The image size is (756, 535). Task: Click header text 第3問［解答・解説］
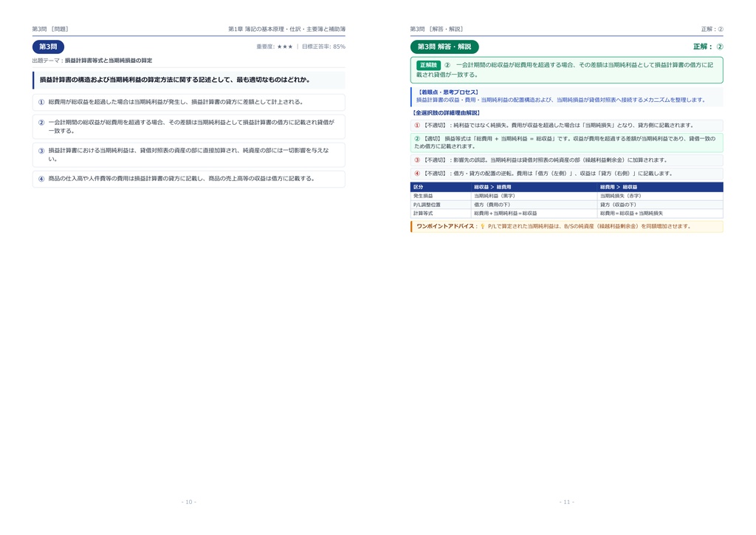pos(437,30)
